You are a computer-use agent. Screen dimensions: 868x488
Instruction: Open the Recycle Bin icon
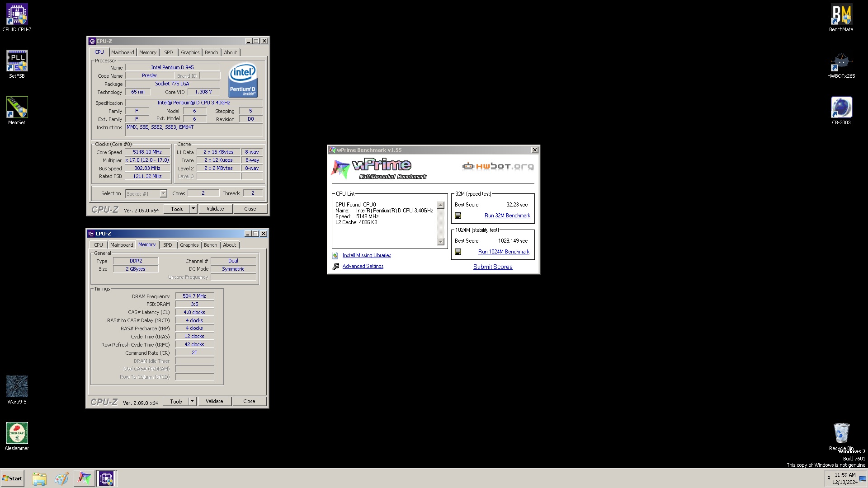pos(841,437)
